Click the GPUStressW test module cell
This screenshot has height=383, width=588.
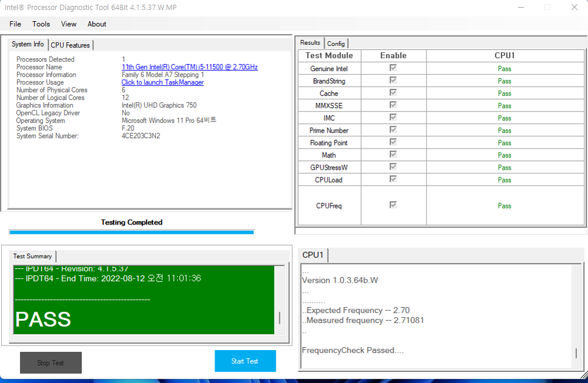pyautogui.click(x=329, y=167)
